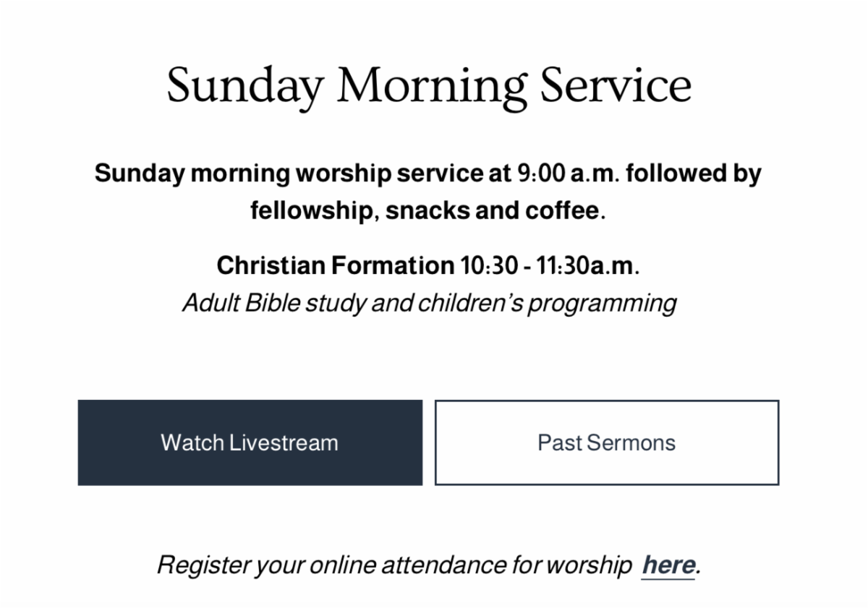Click the word Livestream inside the dark button

(284, 442)
